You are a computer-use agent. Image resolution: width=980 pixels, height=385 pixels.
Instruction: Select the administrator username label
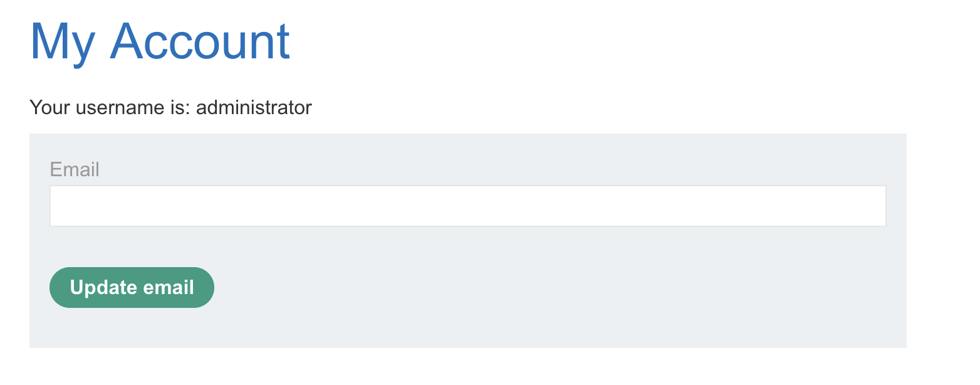(254, 107)
